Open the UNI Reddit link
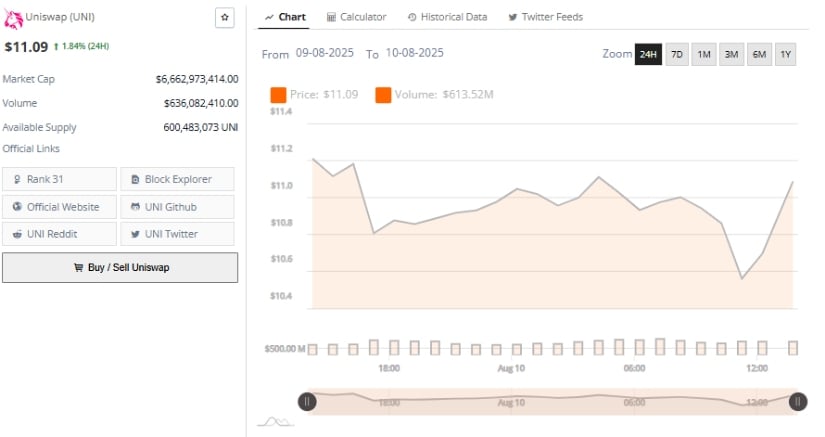Viewport: 825px width, 437px height. click(59, 234)
